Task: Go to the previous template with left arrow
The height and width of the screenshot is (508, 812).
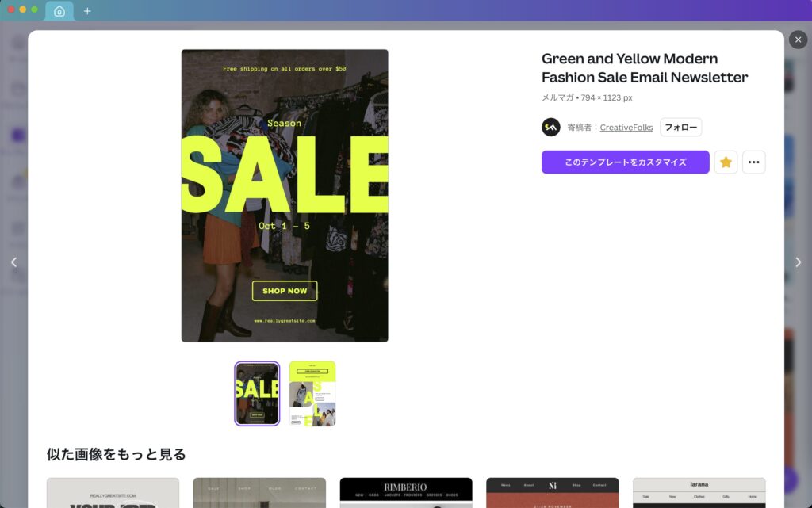Action: pos(14,262)
